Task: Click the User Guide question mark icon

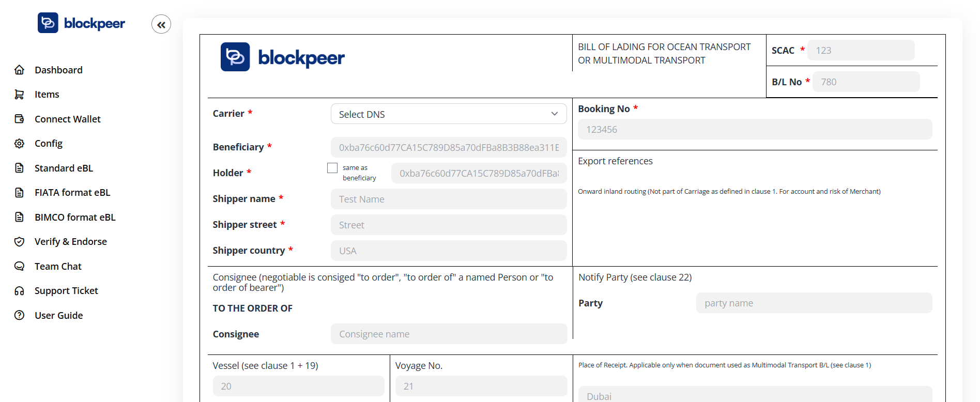Action: point(19,315)
